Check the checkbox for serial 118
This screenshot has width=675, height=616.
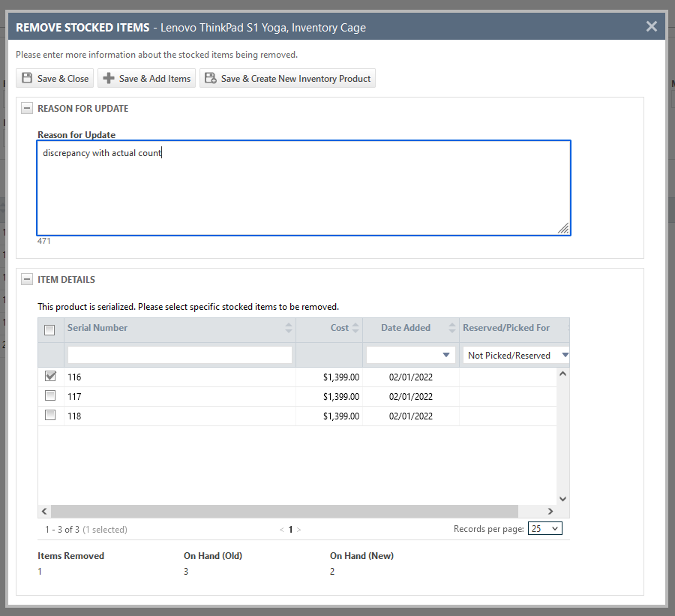(x=50, y=415)
